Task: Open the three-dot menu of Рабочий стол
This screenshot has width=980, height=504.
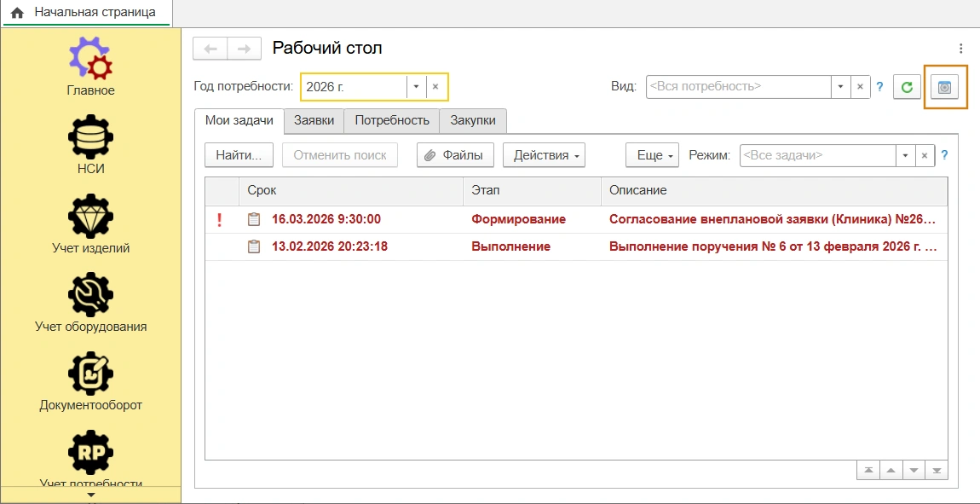Action: pos(960,48)
